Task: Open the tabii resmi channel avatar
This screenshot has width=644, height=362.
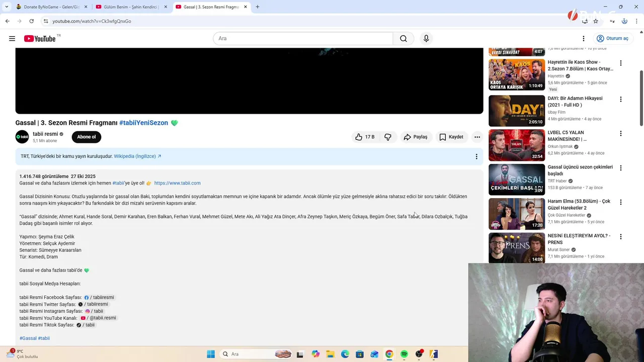Action: point(22,137)
